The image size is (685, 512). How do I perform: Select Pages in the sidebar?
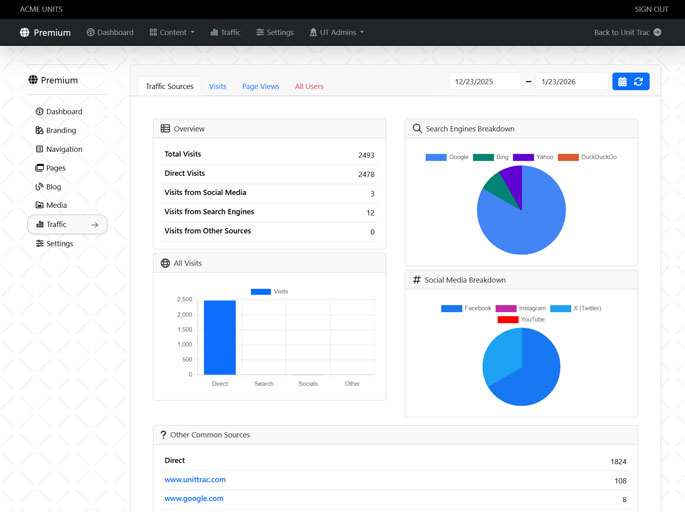coord(55,168)
